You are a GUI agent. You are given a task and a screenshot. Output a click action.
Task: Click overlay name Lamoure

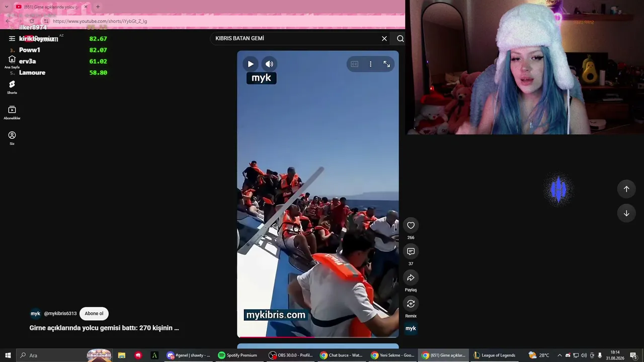(32, 73)
